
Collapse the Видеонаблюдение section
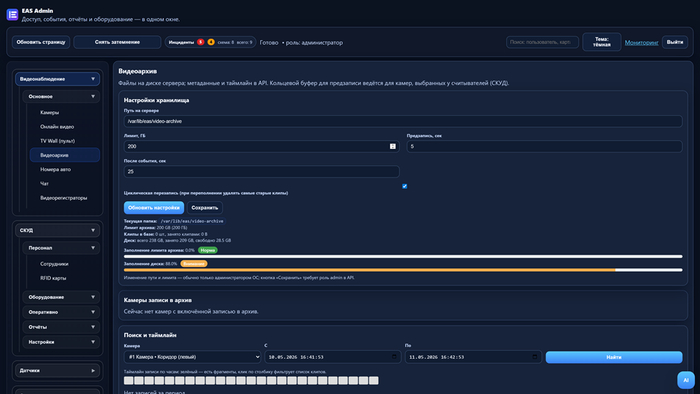point(58,79)
